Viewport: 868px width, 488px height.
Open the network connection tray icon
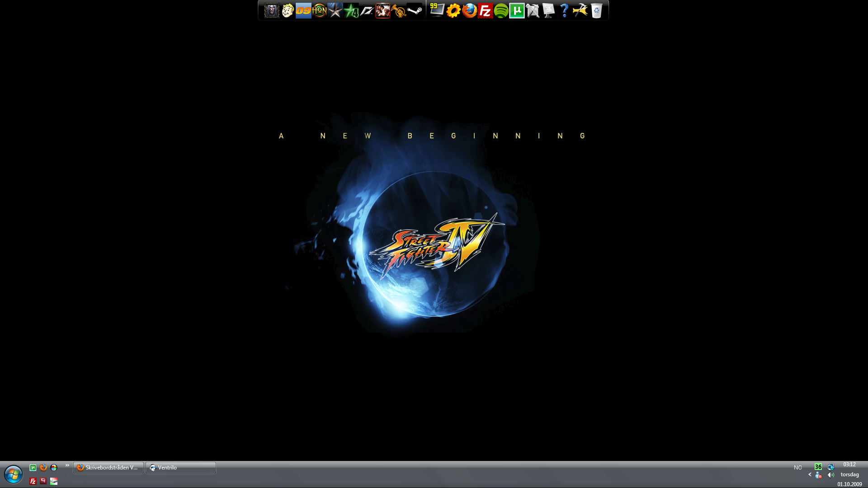(831, 467)
